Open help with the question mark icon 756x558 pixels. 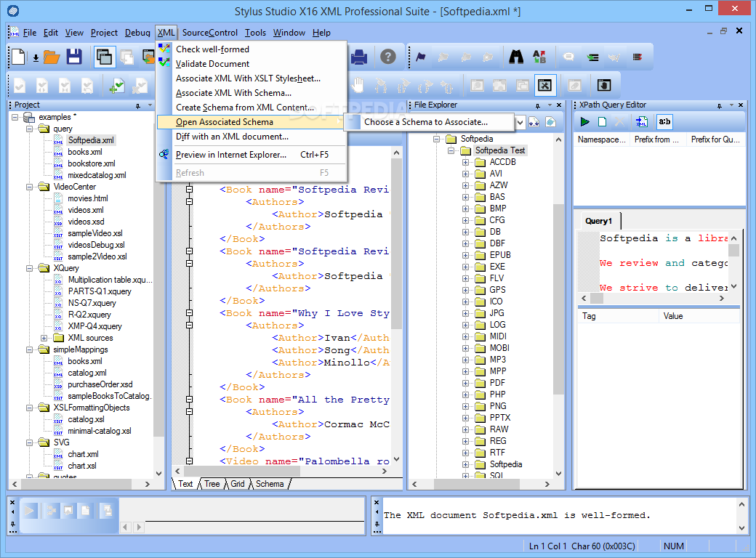[x=387, y=57]
